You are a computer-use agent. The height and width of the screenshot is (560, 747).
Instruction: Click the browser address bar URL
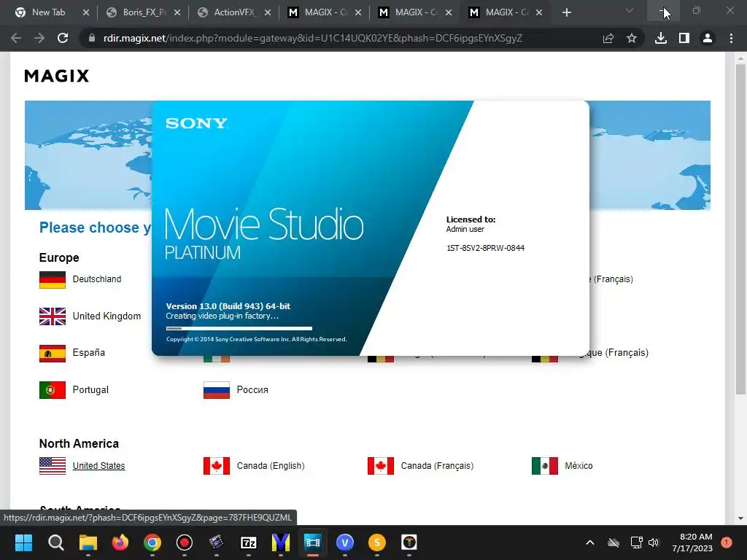pyautogui.click(x=312, y=38)
